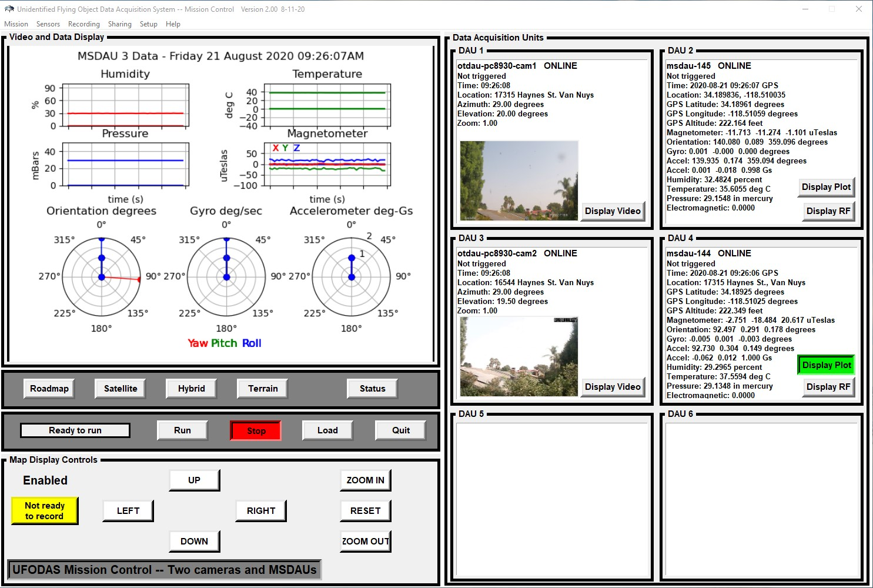Click the application icon in title bar
Image resolution: width=873 pixels, height=588 pixels.
9,9
